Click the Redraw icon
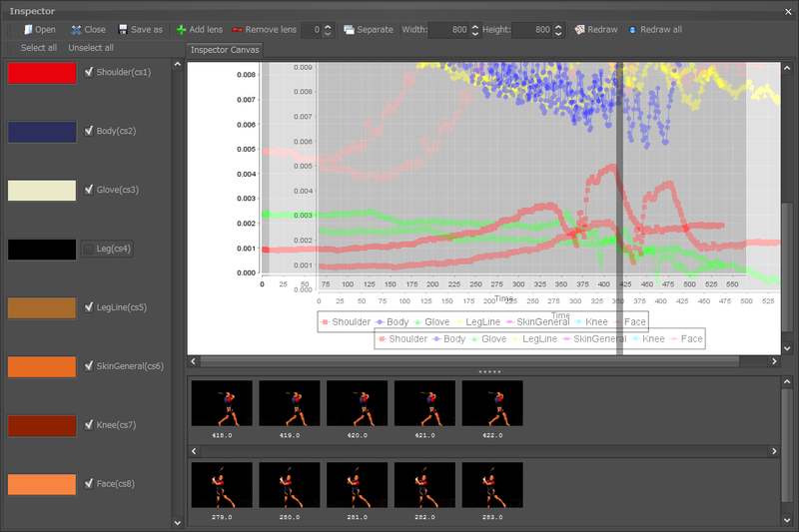The height and width of the screenshot is (532, 799). pos(579,30)
